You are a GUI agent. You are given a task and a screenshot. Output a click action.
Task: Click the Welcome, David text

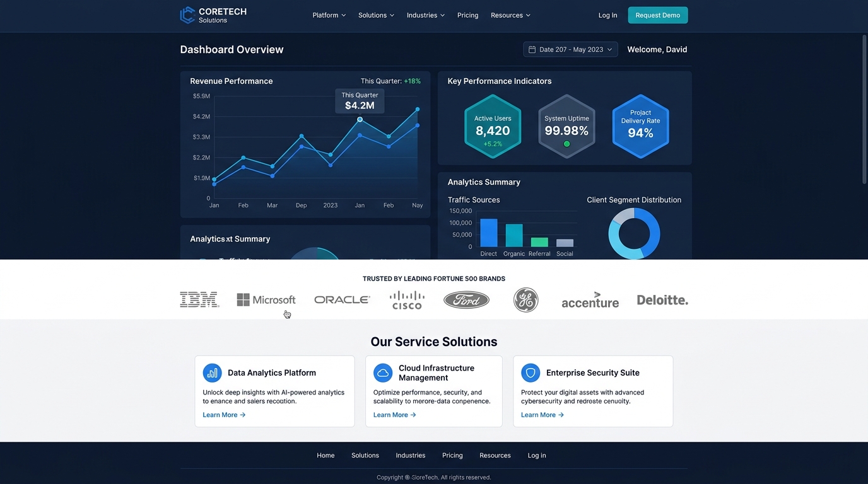(657, 49)
